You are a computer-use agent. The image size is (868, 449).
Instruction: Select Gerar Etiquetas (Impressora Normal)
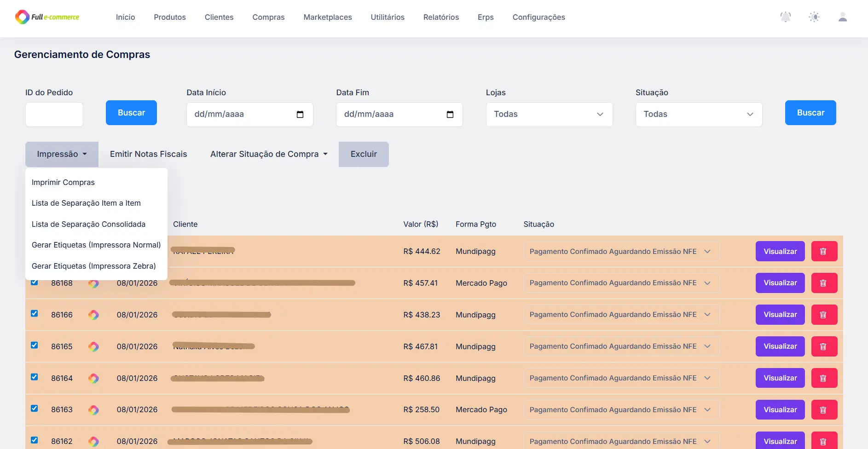tap(96, 245)
